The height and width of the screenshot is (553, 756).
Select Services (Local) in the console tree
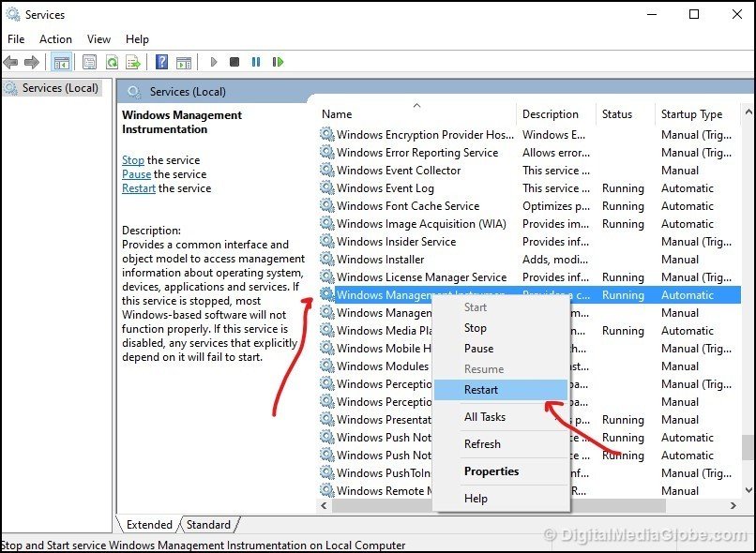click(x=53, y=88)
